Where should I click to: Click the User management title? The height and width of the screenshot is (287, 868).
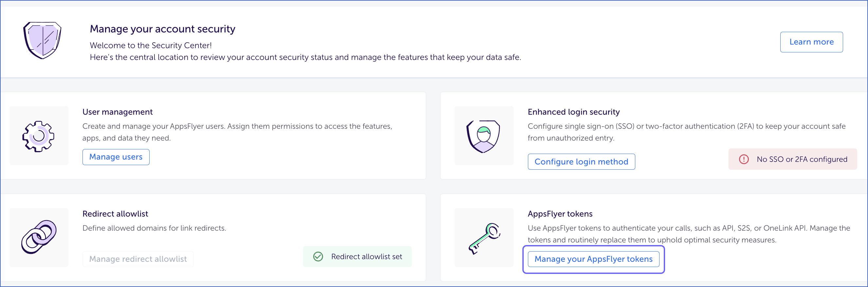point(117,112)
